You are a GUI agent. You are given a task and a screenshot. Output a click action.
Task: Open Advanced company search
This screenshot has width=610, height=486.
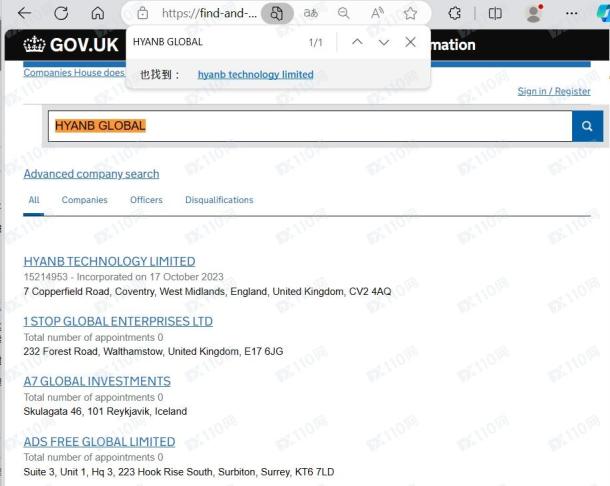pyautogui.click(x=91, y=174)
